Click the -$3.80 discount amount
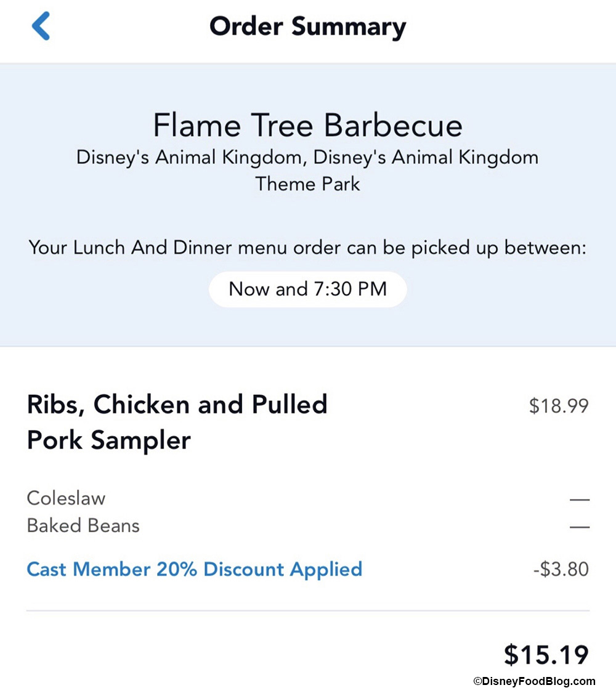This screenshot has height=693, width=616. pyautogui.click(x=561, y=569)
